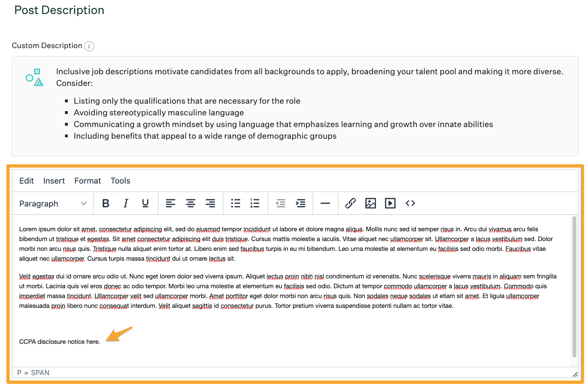Toggle bold formatting in the editor

coord(106,204)
